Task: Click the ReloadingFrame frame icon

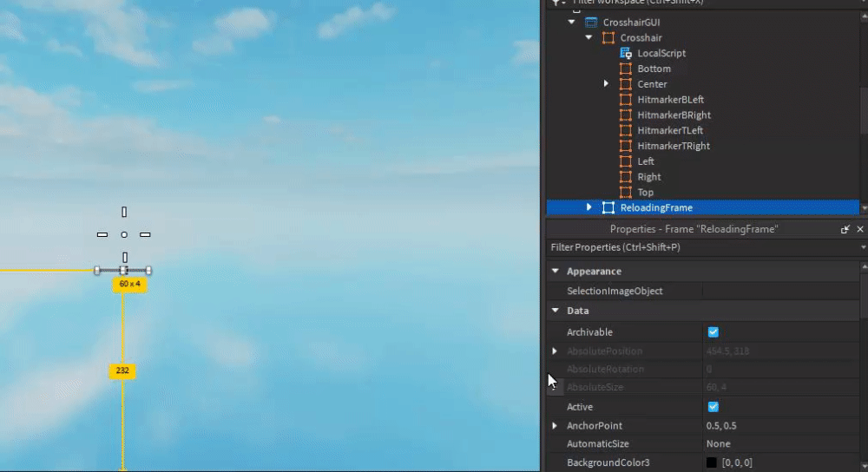Action: click(608, 207)
